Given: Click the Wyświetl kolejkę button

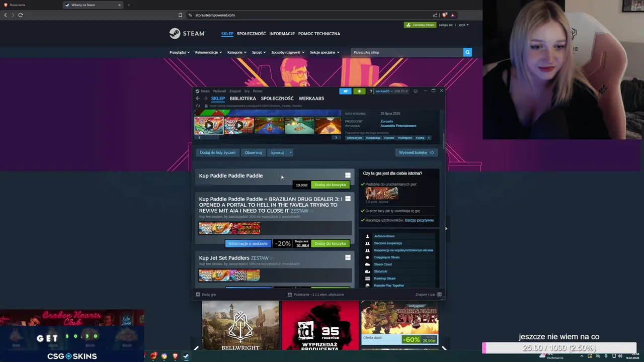Looking at the screenshot, I should (x=416, y=152).
